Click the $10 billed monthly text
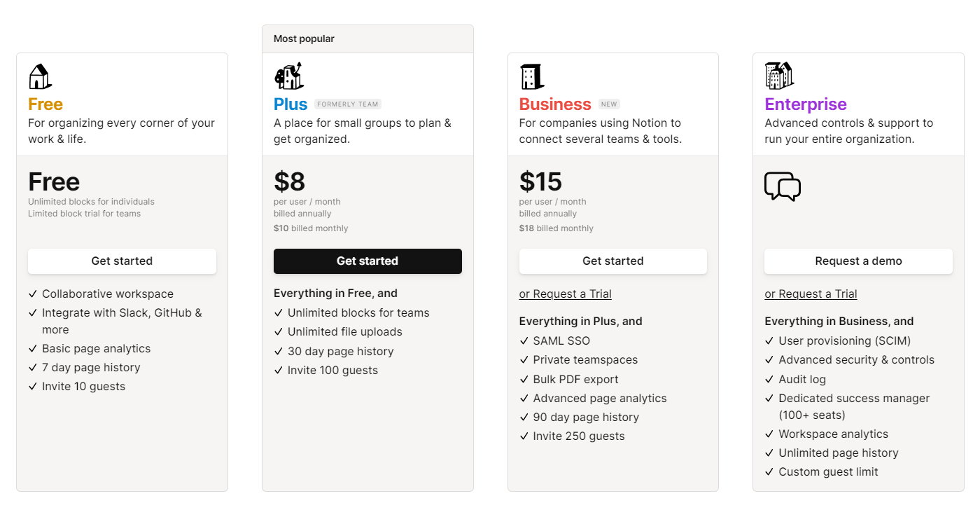Viewport: 980px width, 510px height. (311, 228)
